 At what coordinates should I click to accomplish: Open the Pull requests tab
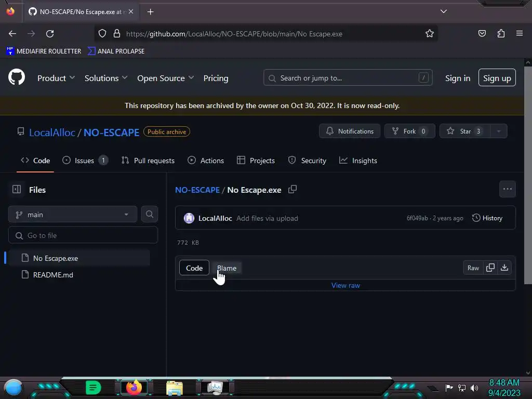[148, 161]
